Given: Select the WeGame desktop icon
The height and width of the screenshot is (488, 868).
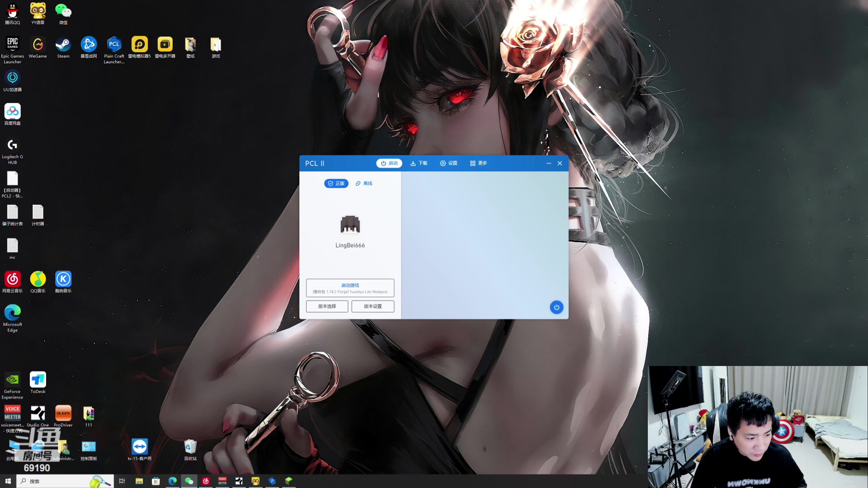Looking at the screenshot, I should click(38, 47).
